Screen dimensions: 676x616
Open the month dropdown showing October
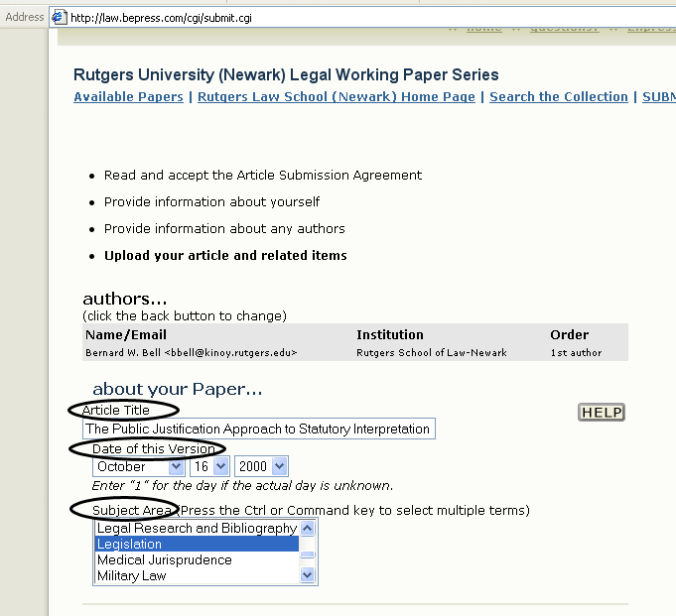tap(139, 466)
